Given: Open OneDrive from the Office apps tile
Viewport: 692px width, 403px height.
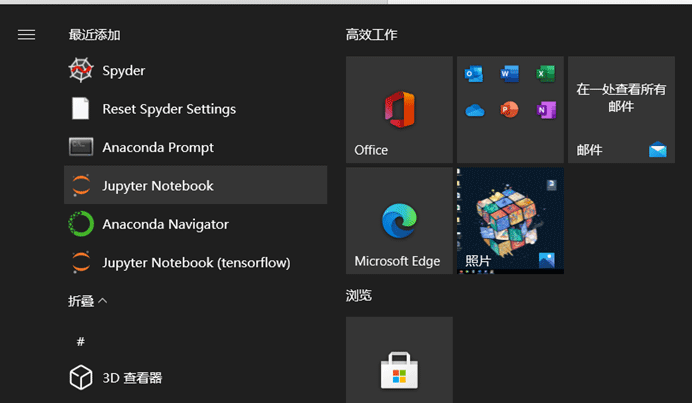Looking at the screenshot, I should click(x=474, y=110).
